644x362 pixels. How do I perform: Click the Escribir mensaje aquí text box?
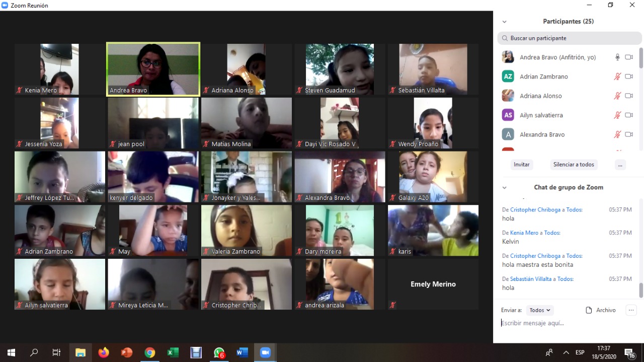[x=569, y=323]
